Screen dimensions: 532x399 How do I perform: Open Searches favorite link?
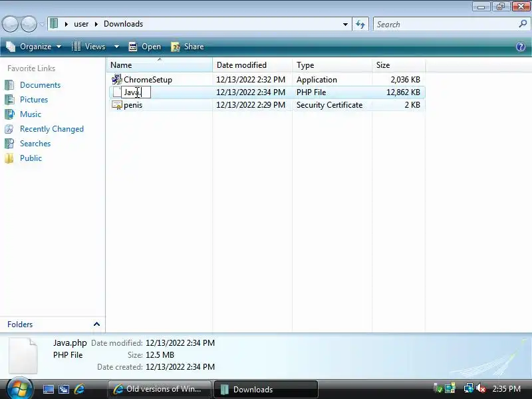point(35,144)
